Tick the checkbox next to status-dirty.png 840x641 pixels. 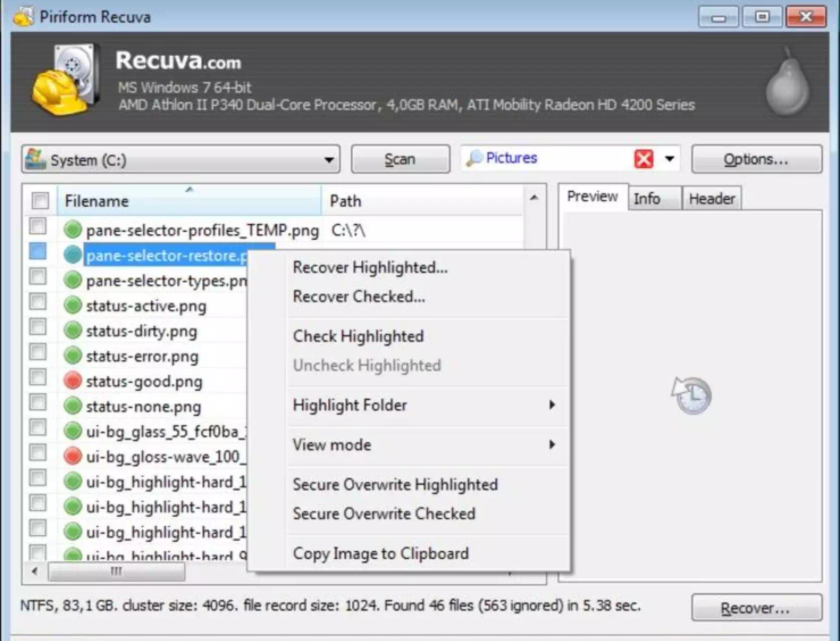pos(38,327)
